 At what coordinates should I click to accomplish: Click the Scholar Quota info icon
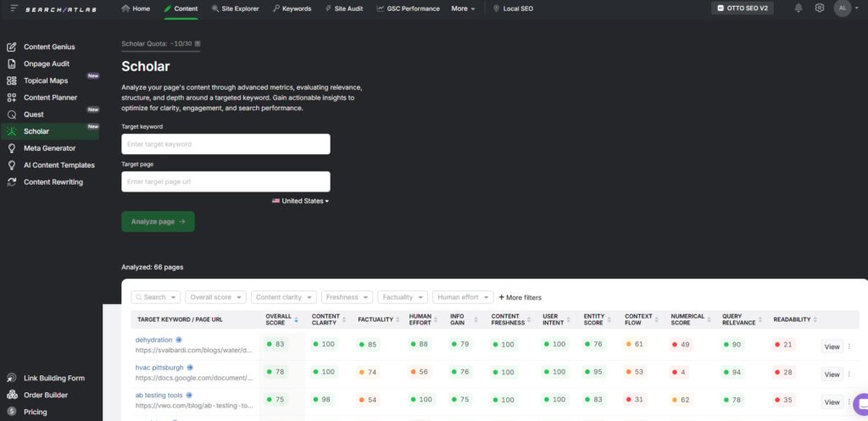pos(198,44)
